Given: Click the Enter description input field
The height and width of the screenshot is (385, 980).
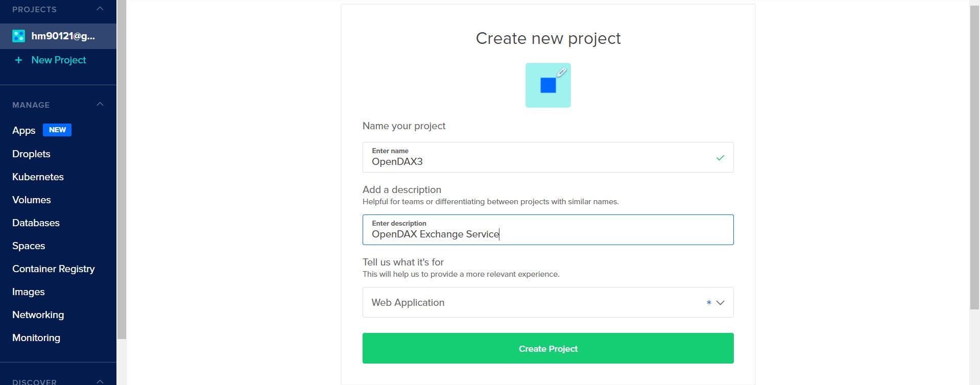Looking at the screenshot, I should click(x=548, y=230).
